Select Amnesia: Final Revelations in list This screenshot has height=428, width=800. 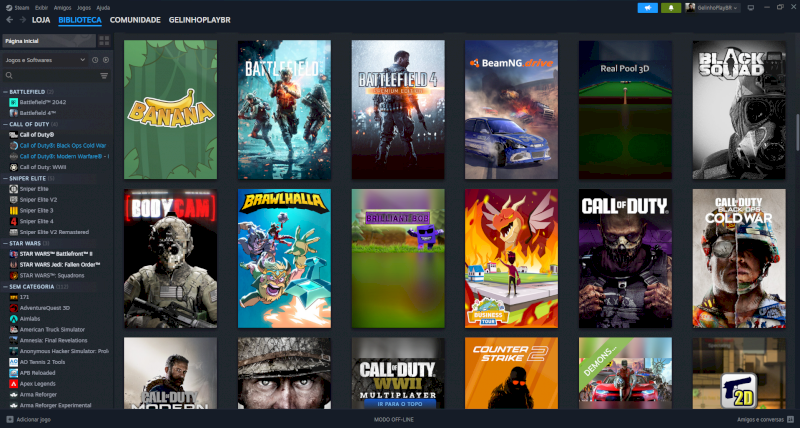tap(54, 341)
